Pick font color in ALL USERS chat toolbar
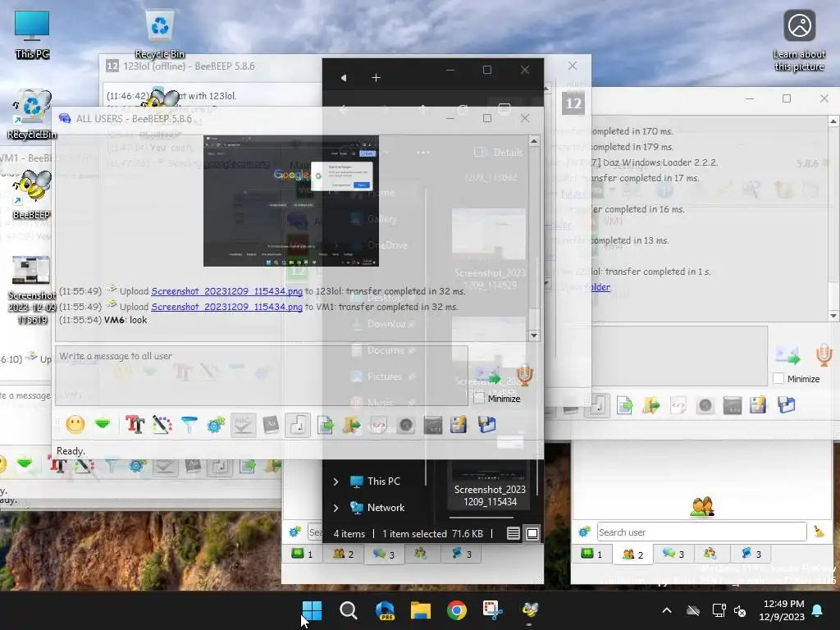 (x=162, y=425)
